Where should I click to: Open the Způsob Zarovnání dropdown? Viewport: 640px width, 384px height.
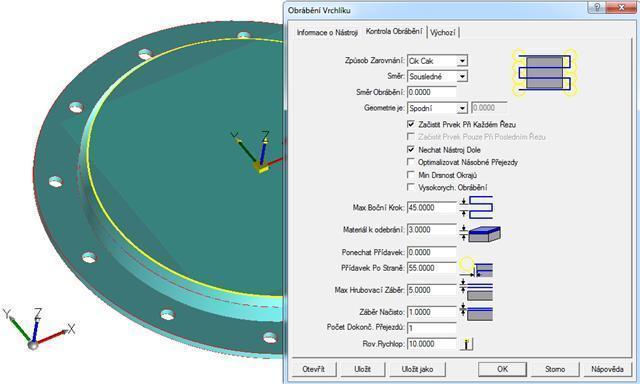pos(462,61)
